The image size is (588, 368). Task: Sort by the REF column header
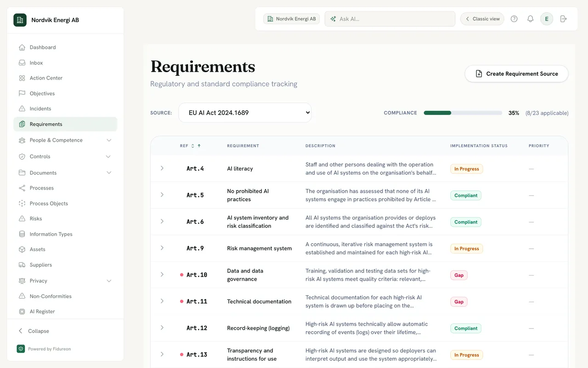(190, 146)
